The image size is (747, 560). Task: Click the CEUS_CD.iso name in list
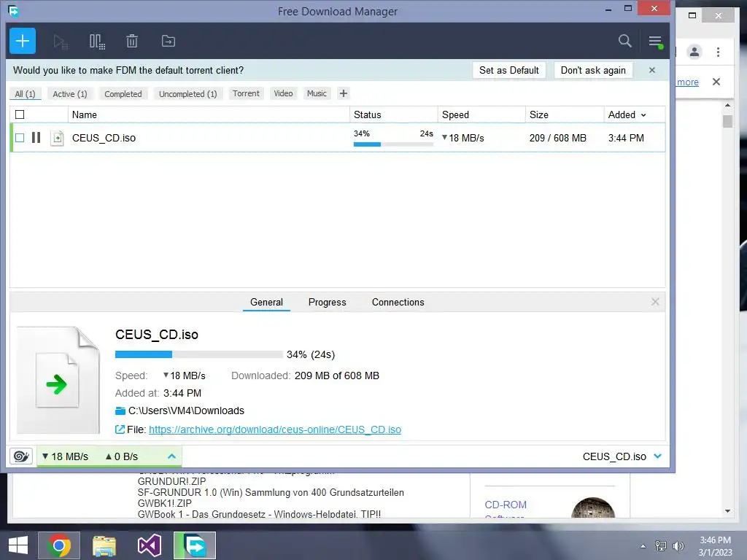(104, 138)
